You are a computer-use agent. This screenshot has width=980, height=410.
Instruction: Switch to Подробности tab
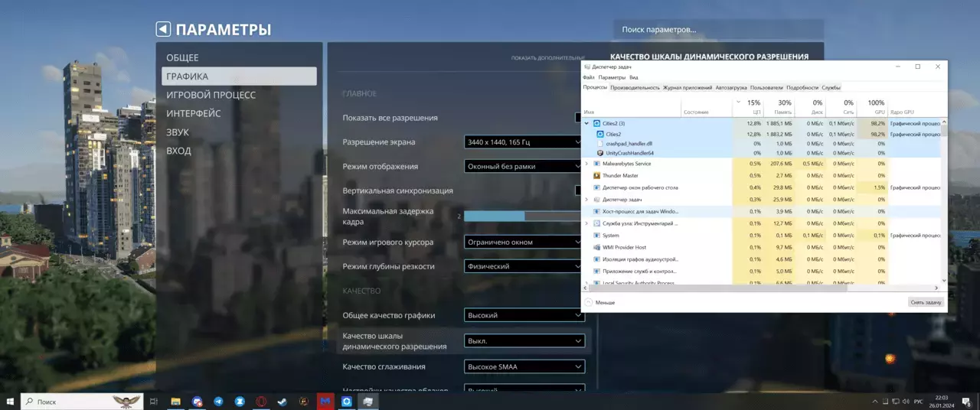pyautogui.click(x=802, y=87)
